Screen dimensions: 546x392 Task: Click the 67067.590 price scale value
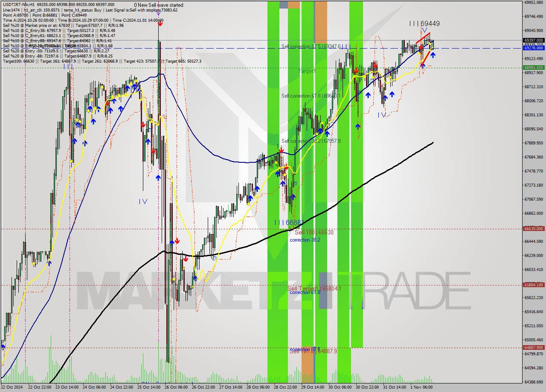point(534,199)
